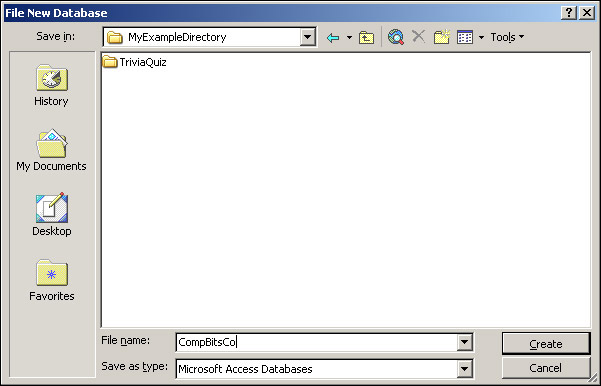Open the My Documents shortcut
The height and width of the screenshot is (386, 601).
pos(51,150)
